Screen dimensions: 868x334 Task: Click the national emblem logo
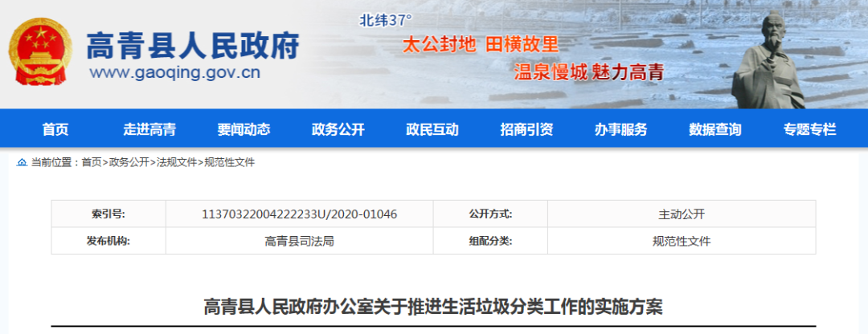[40, 51]
